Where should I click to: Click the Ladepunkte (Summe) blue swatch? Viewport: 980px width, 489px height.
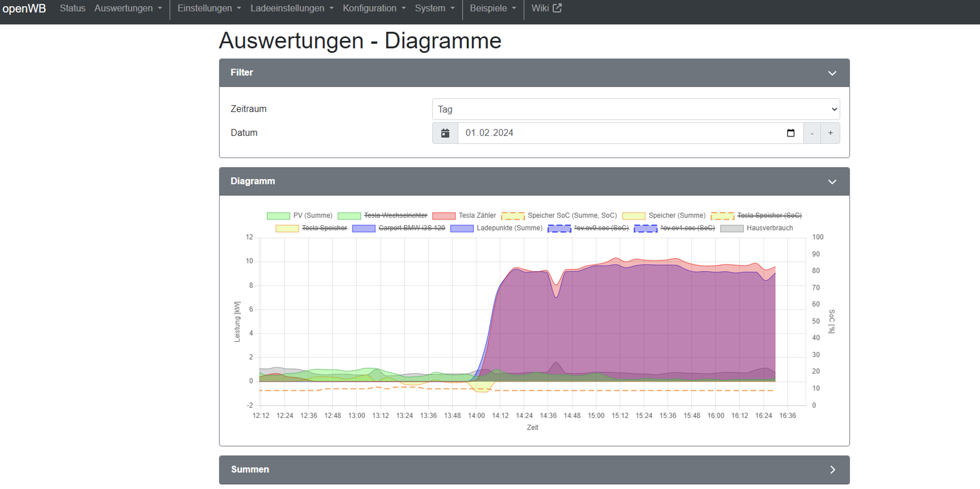coord(462,228)
